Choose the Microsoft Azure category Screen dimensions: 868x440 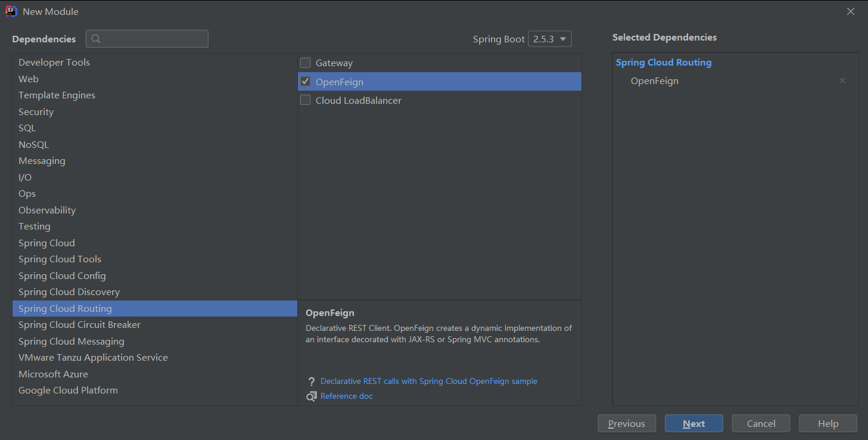click(155, 374)
